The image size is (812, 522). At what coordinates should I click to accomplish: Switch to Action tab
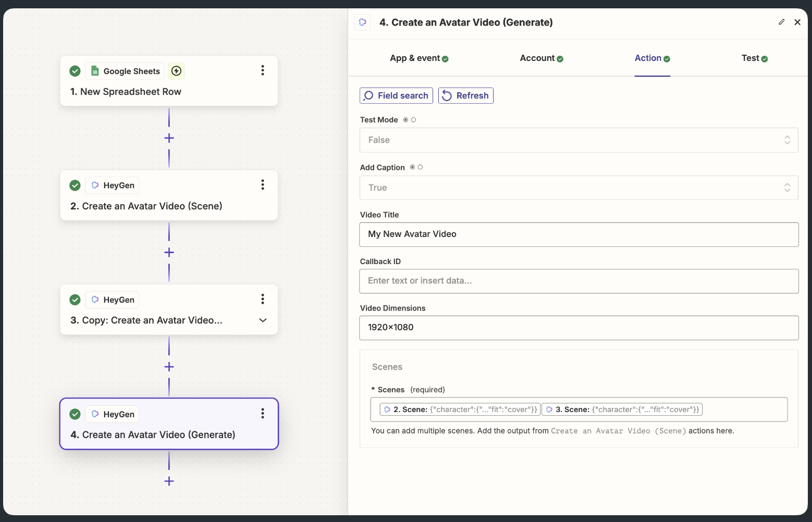(x=652, y=58)
